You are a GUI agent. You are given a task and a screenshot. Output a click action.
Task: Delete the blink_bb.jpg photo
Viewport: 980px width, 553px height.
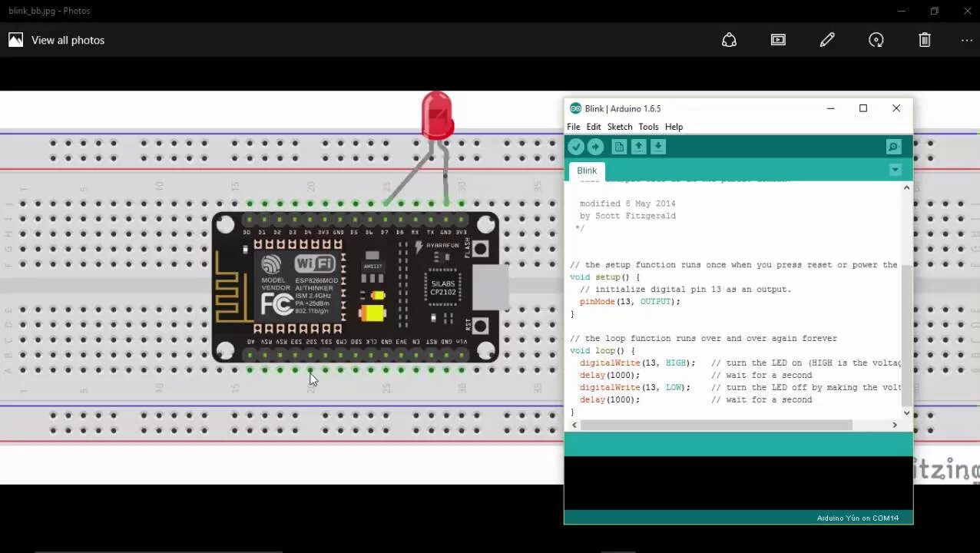click(x=924, y=40)
